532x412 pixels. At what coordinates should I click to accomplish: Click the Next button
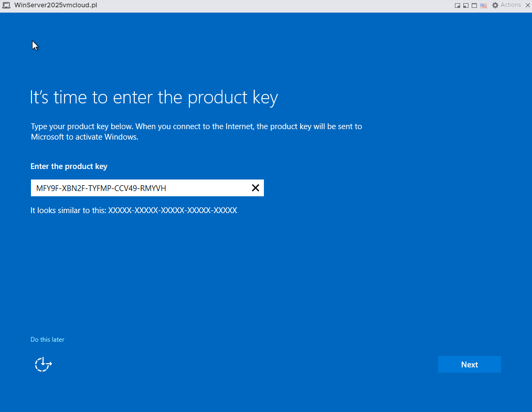(x=469, y=364)
